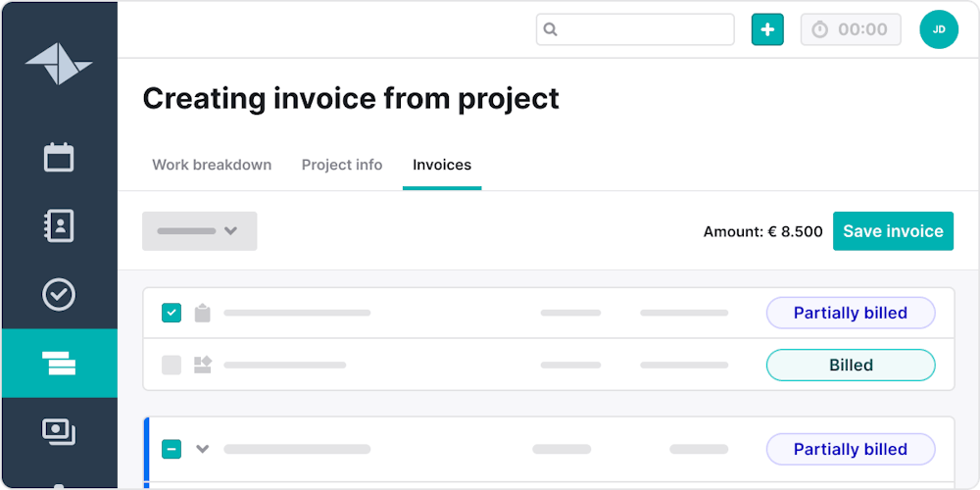Image resolution: width=980 pixels, height=490 pixels.
Task: Switch to the Work breakdown tab
Action: [x=212, y=165]
